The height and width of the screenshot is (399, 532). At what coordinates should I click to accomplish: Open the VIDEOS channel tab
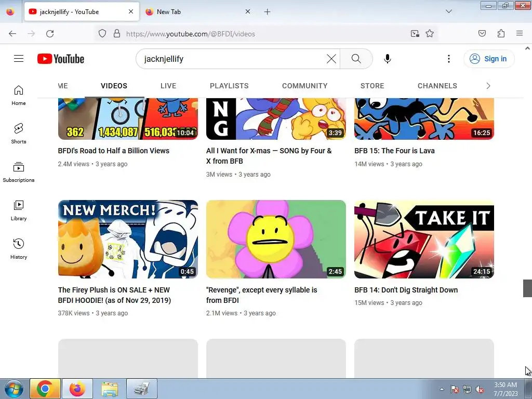(114, 86)
